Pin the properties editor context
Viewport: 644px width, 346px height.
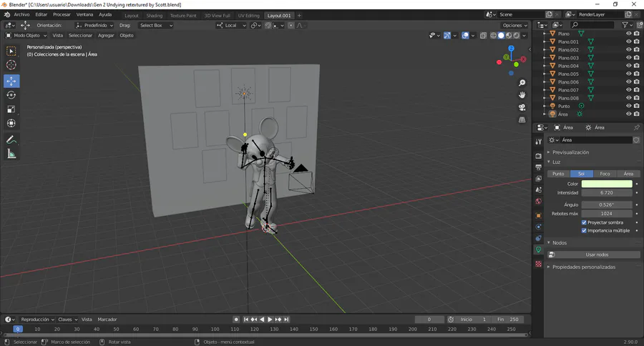click(637, 128)
